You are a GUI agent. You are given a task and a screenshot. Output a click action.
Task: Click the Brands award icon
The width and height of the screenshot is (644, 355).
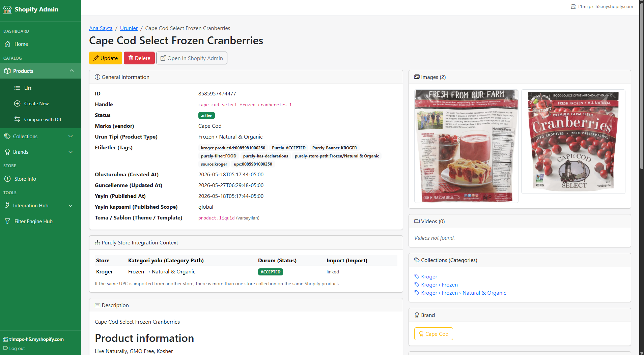pyautogui.click(x=7, y=152)
